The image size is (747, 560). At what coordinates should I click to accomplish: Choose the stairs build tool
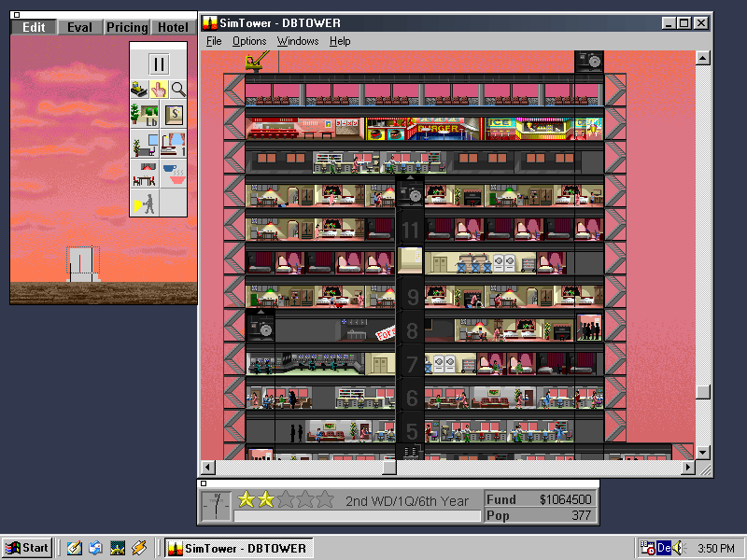[x=174, y=115]
